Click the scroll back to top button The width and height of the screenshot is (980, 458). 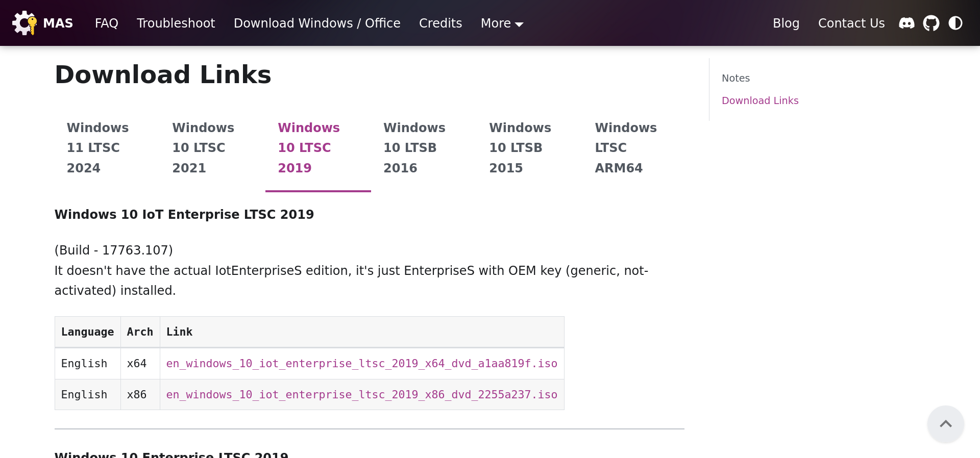(x=945, y=424)
